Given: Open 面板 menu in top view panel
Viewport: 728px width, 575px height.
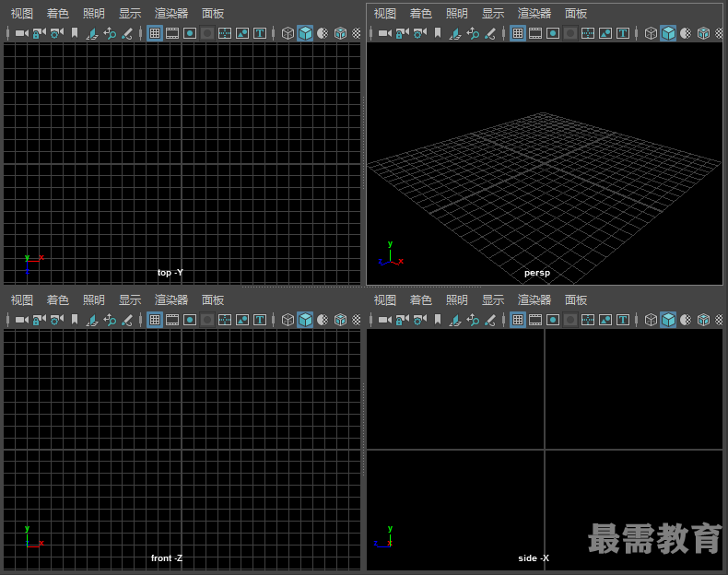Looking at the screenshot, I should (213, 14).
